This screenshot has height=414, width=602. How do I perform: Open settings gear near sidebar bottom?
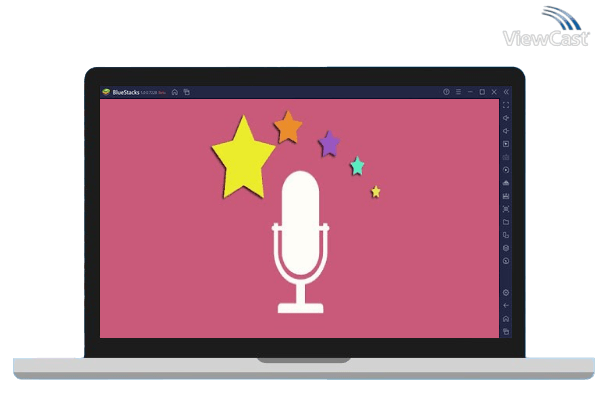506,293
